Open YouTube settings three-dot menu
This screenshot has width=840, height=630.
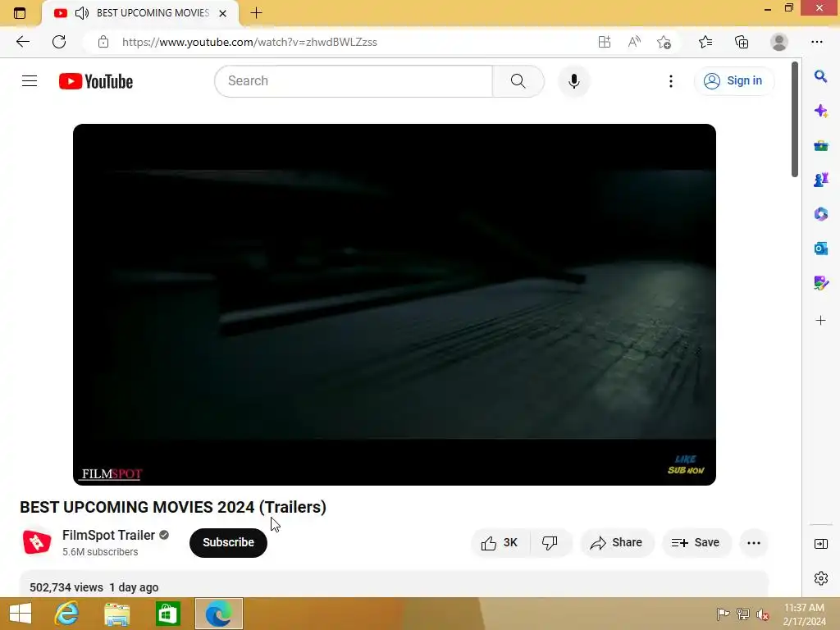point(671,81)
